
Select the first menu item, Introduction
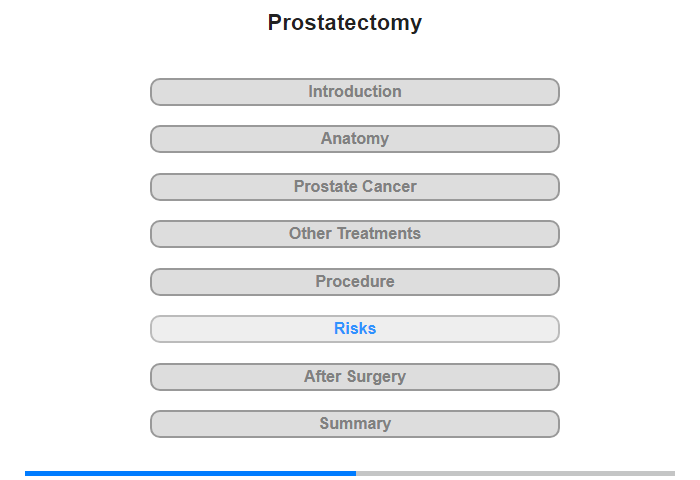click(x=354, y=92)
